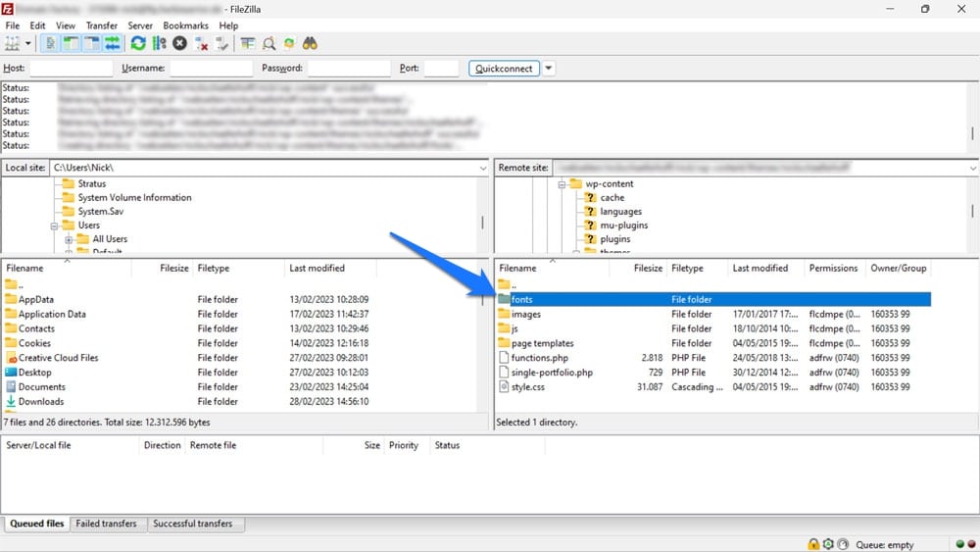Click inside the Host input field

(x=71, y=69)
